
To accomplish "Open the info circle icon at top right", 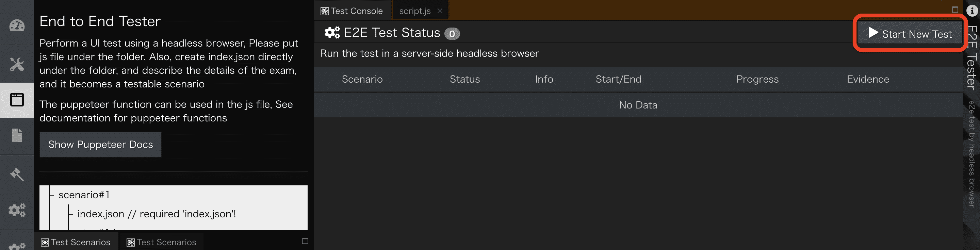I will click(972, 11).
